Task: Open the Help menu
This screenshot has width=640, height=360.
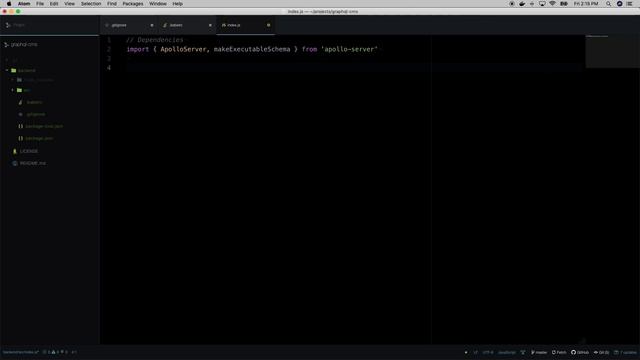Action: [177, 4]
